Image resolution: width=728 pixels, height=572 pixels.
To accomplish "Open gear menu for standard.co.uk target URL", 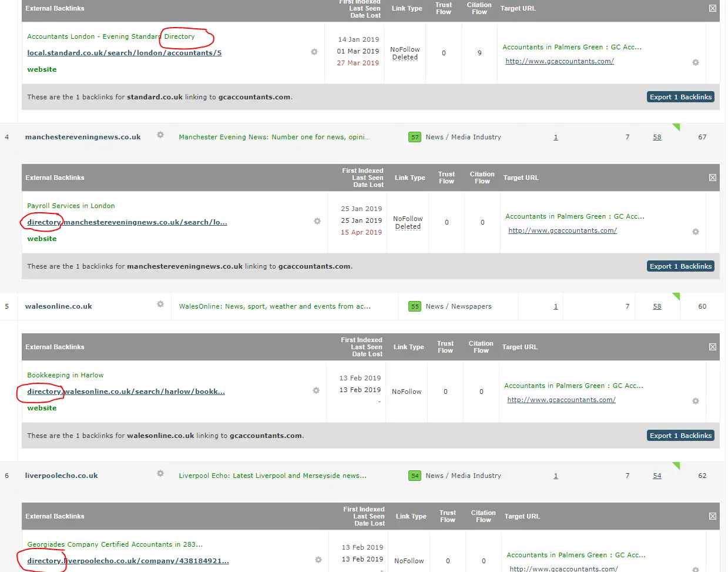I will (696, 62).
